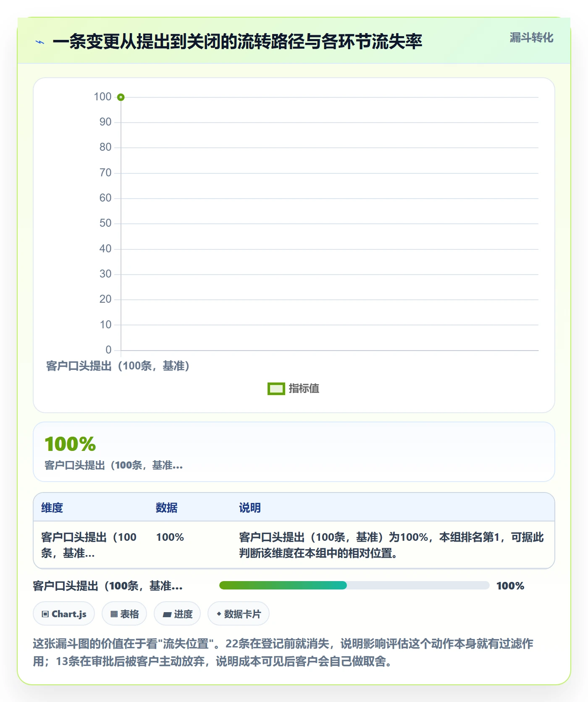Click the 数据 column header
588x702 pixels.
coord(167,508)
